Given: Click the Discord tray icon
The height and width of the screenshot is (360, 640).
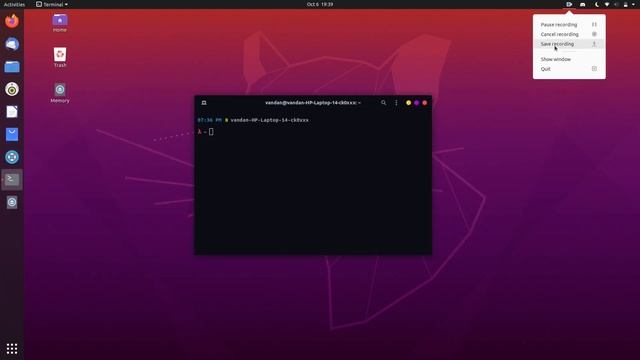Looking at the screenshot, I should tap(582, 4).
